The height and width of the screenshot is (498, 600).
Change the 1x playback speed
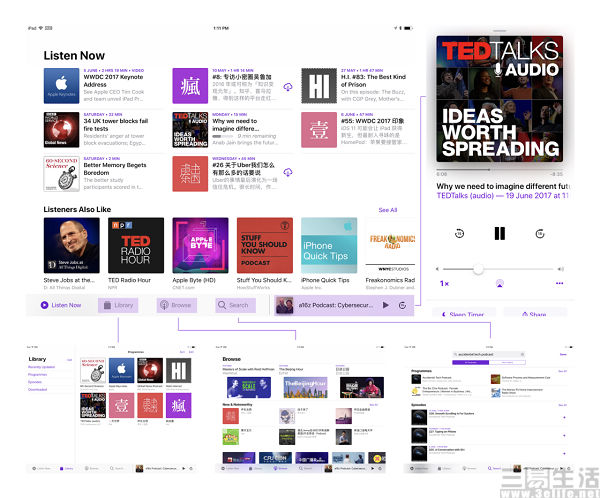tap(444, 283)
